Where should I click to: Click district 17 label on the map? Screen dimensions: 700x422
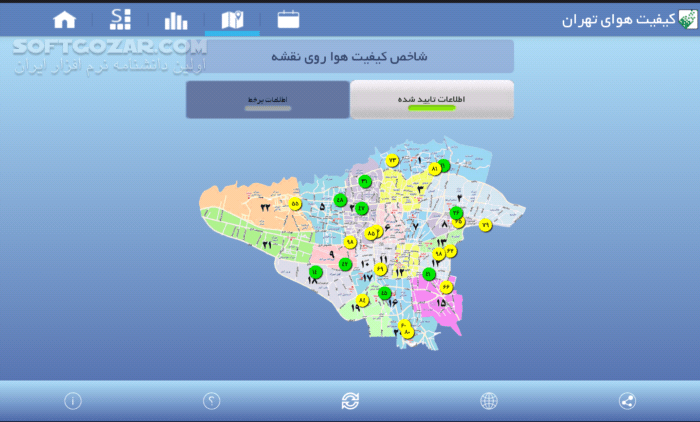pos(367,278)
